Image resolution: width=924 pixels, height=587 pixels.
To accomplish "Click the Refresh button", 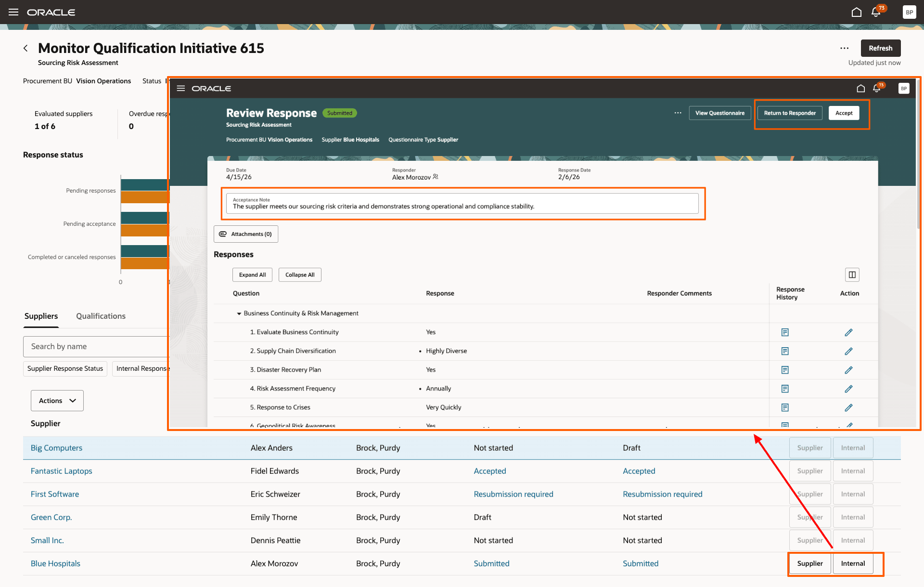I will coord(880,48).
